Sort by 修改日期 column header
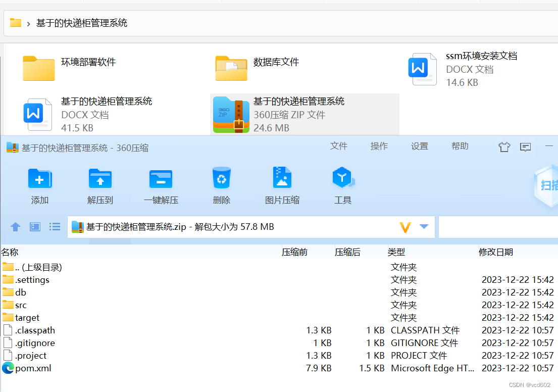558x392 pixels. point(496,252)
